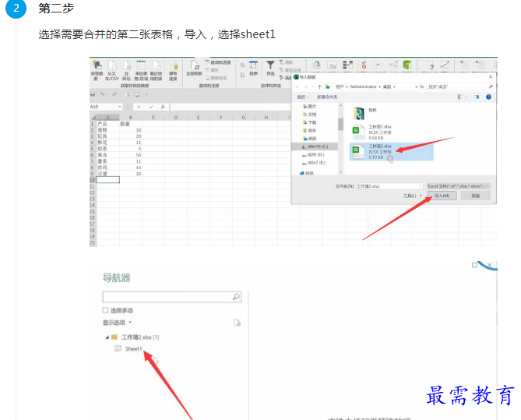The image size is (521, 420).
Task: Click the Remove Duplicates ribbon icon
Action: coord(347,65)
